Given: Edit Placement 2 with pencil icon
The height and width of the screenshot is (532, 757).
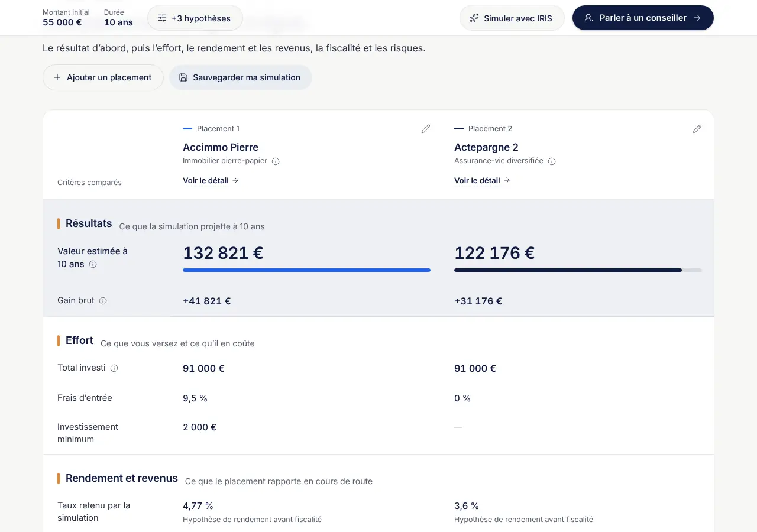Looking at the screenshot, I should tap(697, 129).
